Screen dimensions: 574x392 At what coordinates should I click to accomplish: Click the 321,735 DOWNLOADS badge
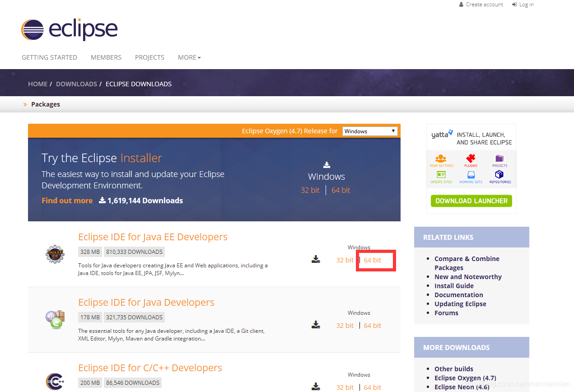pyautogui.click(x=134, y=317)
